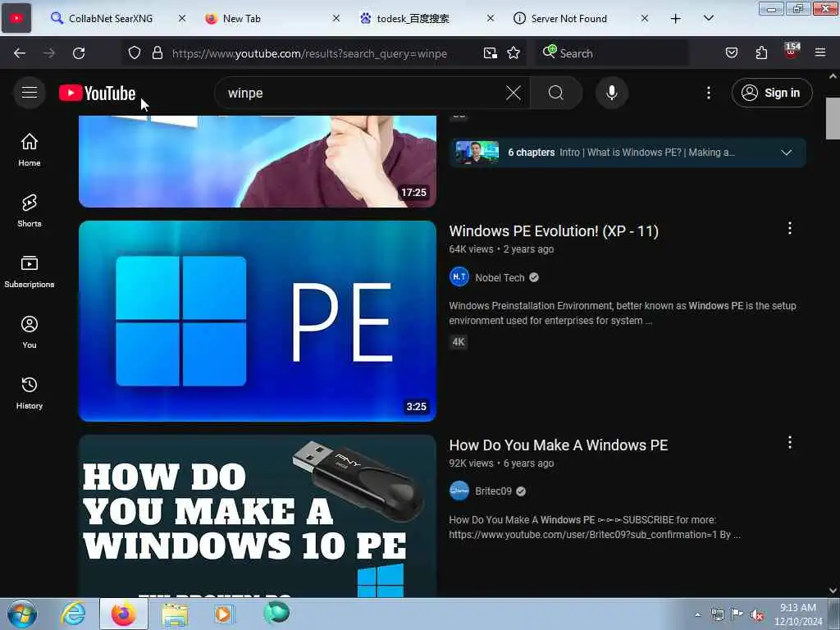Switch to the Server Not Found tab
The image size is (840, 630).
(569, 18)
